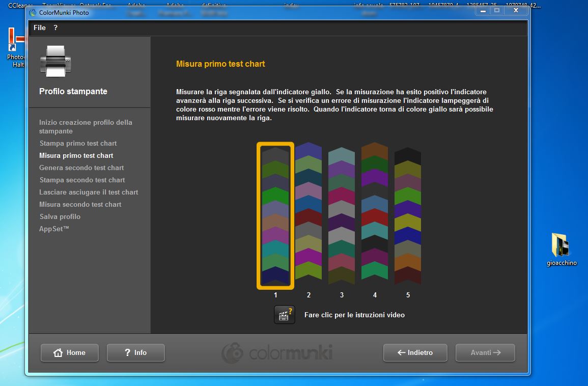Select step 'Inizio creazione profilo della stampante'
The image size is (588, 386).
(x=86, y=127)
